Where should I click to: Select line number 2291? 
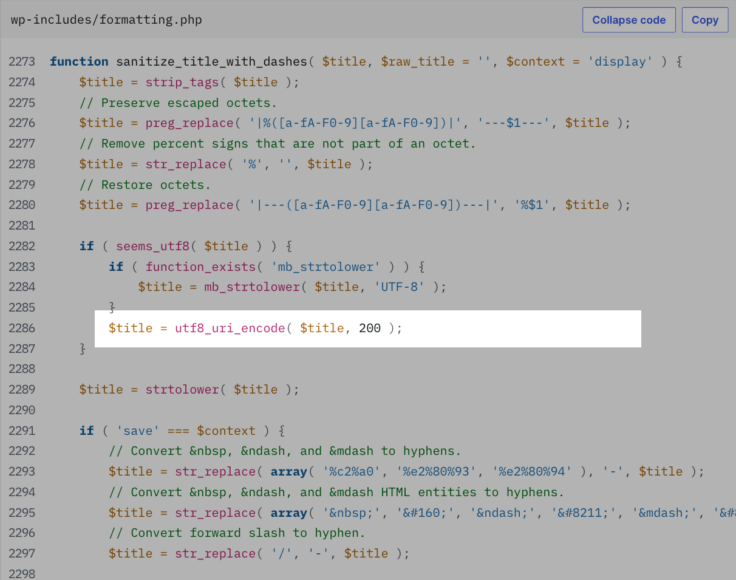coord(22,431)
